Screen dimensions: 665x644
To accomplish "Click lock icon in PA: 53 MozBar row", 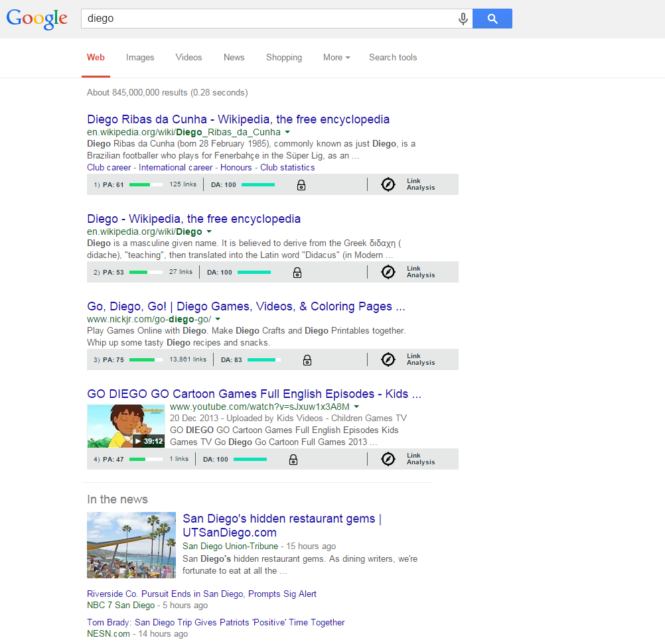I will click(x=297, y=273).
